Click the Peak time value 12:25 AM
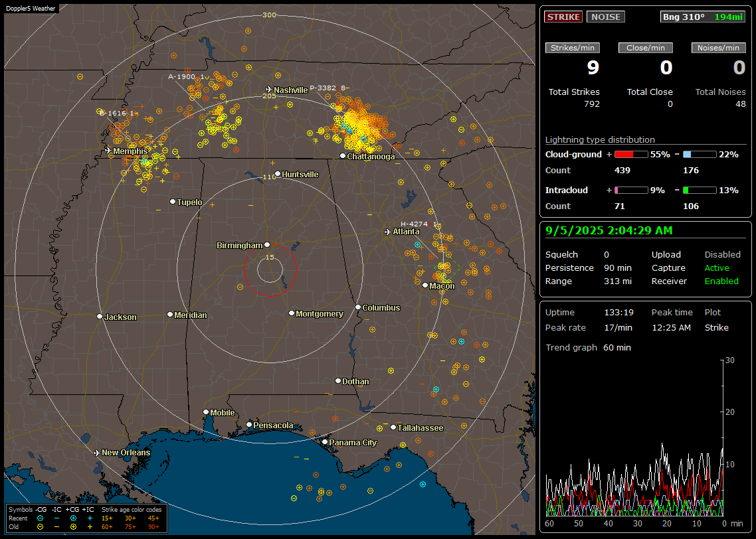The height and width of the screenshot is (539, 756). (671, 328)
